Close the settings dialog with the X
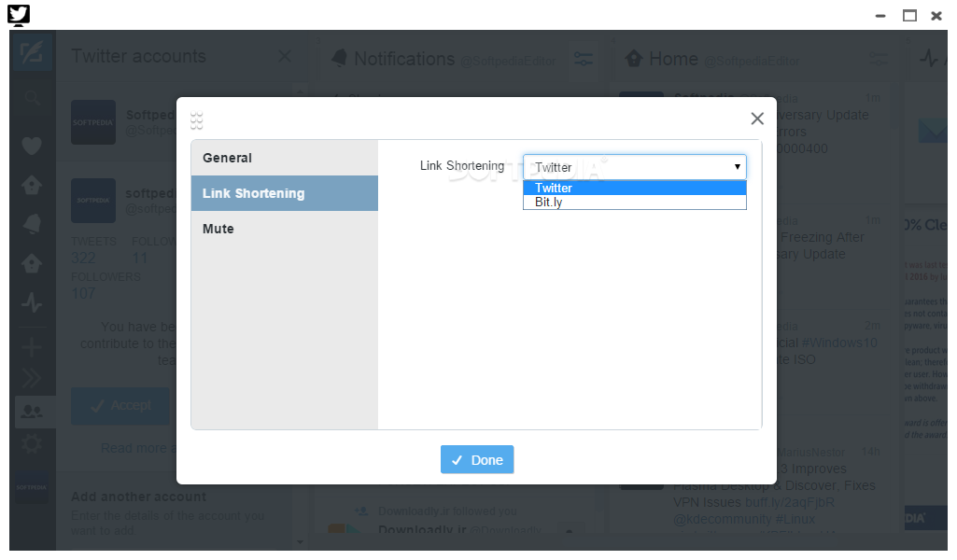 point(757,119)
